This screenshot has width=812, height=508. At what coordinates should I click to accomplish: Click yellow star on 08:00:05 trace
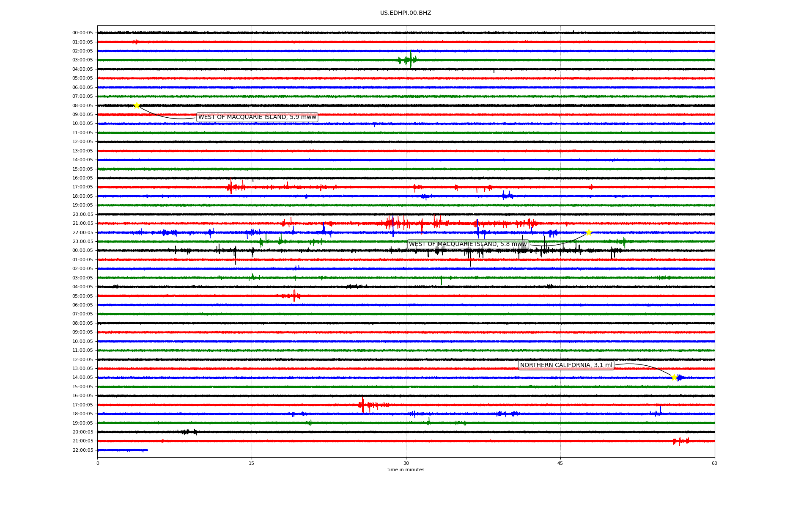[x=137, y=105]
